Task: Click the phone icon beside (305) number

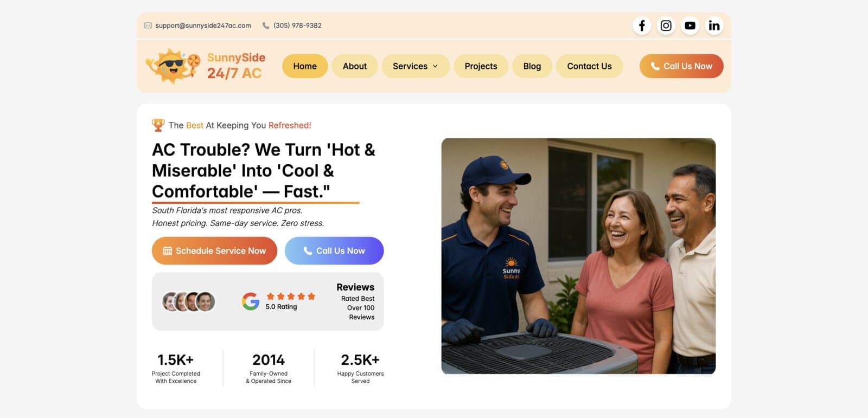Action: coord(265,25)
